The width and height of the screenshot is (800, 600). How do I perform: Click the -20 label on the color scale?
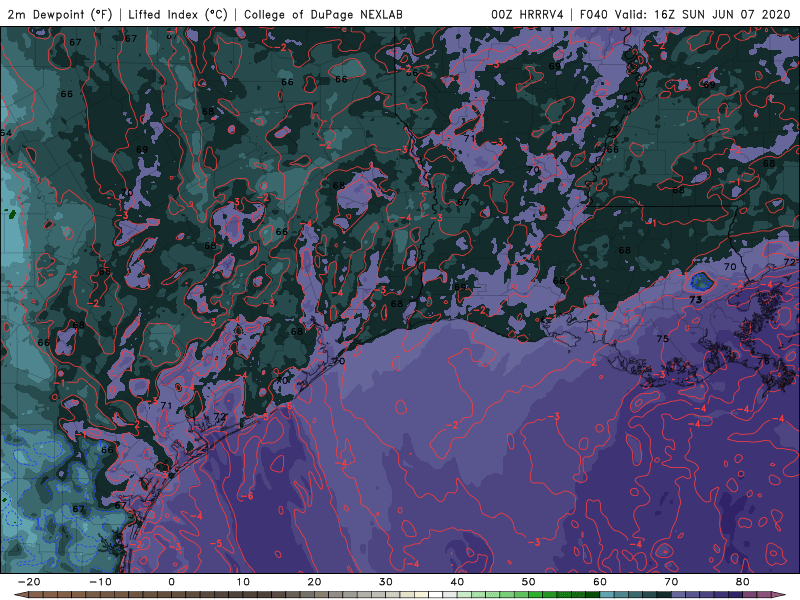pos(29,582)
